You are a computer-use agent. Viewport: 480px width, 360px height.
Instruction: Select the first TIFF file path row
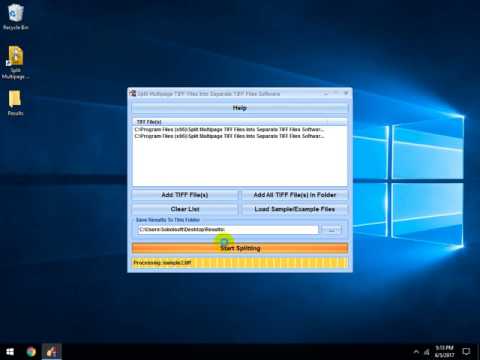pyautogui.click(x=229, y=129)
